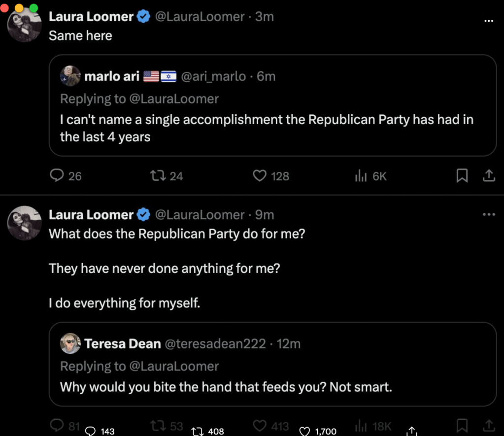Open more options on the 9m post
The height and width of the screenshot is (436, 504).
[x=488, y=215]
